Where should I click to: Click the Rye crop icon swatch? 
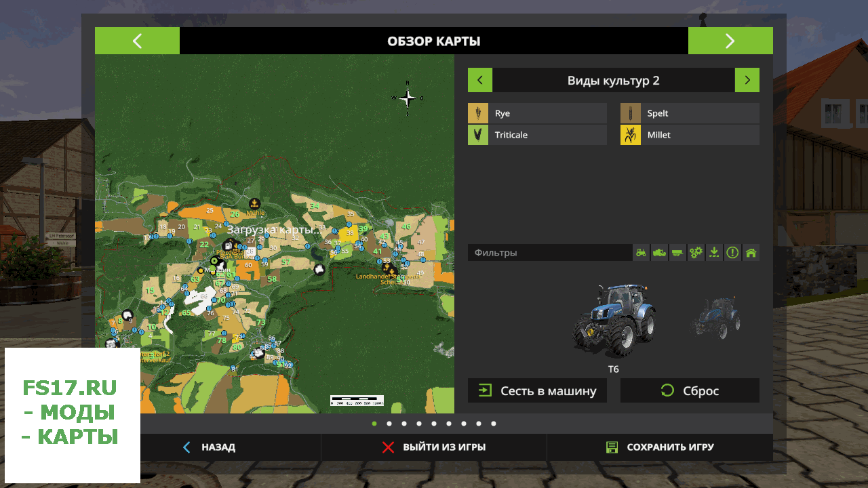(478, 113)
